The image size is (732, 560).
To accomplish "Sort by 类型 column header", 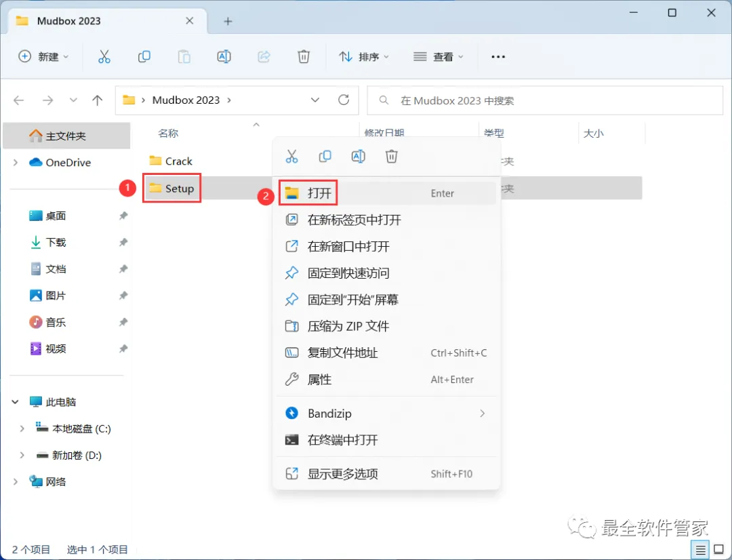I will coord(494,134).
